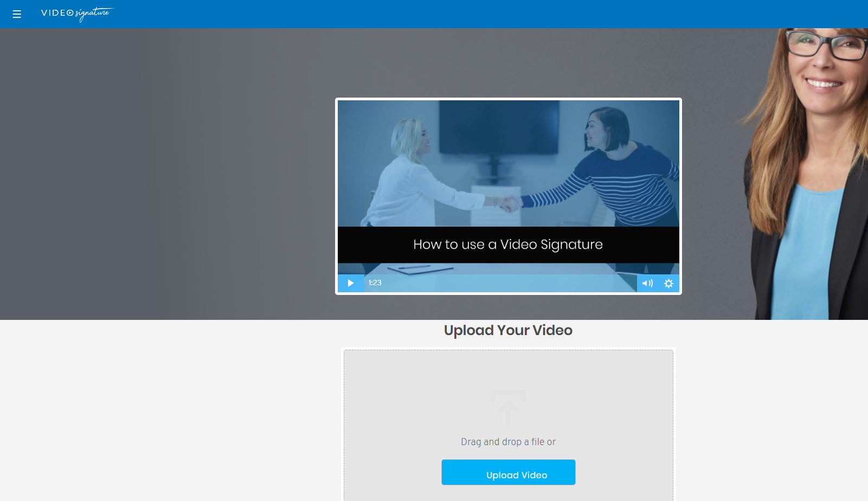Viewport: 868px width, 501px height.
Task: Click the How to use a Video Signature title
Action: [508, 245]
